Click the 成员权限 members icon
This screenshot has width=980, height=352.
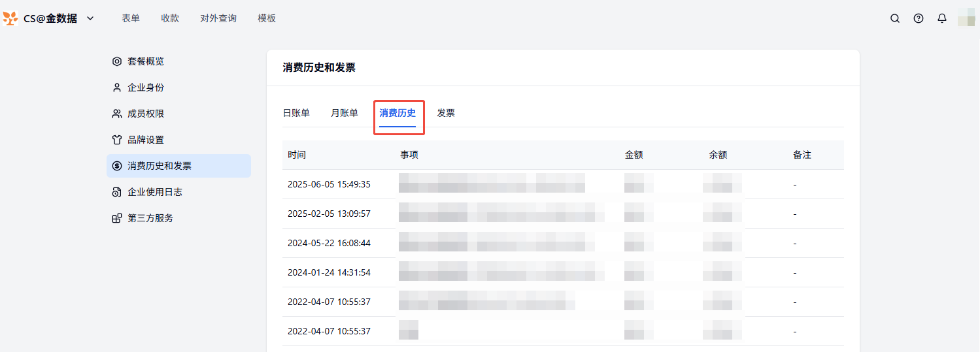117,114
